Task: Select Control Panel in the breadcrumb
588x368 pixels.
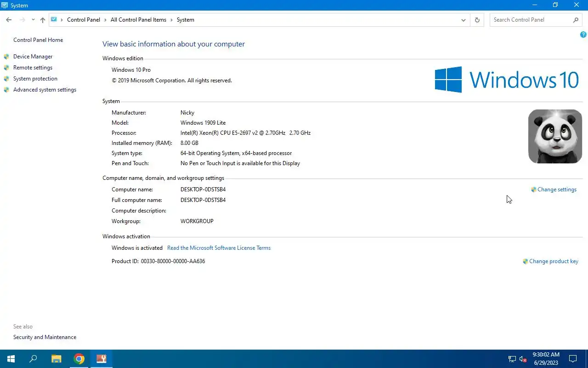Action: 84,20
